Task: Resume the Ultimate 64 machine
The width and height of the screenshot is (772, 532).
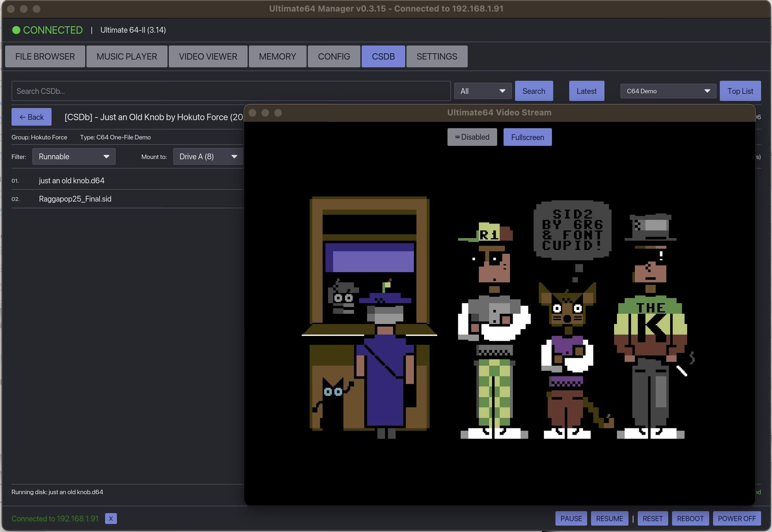Action: pyautogui.click(x=610, y=518)
